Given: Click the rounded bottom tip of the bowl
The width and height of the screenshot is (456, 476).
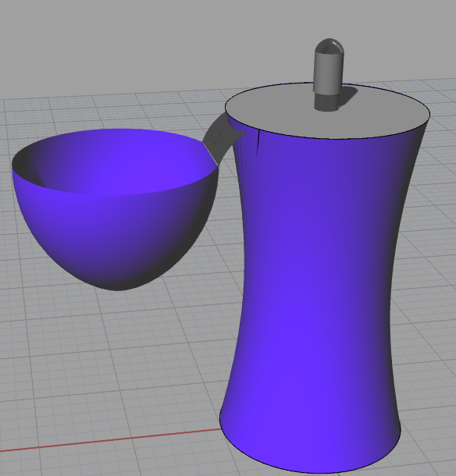Looking at the screenshot, I should pos(117,287).
